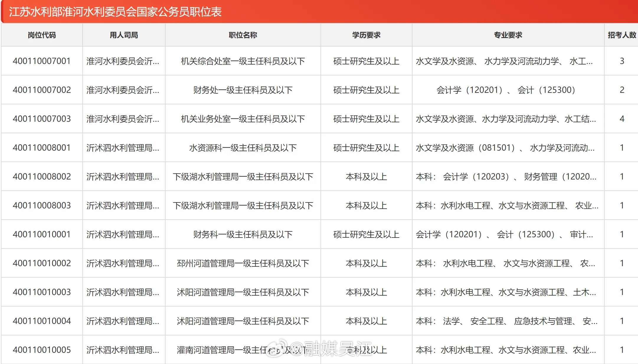Click 机关综合处室一级主任科员及以下 position name
The image size is (638, 364).
243,61
